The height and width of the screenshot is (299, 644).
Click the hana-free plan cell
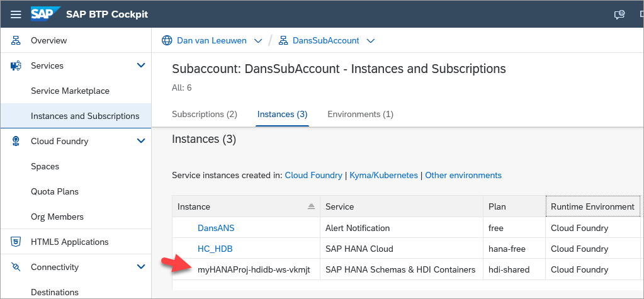click(514, 249)
